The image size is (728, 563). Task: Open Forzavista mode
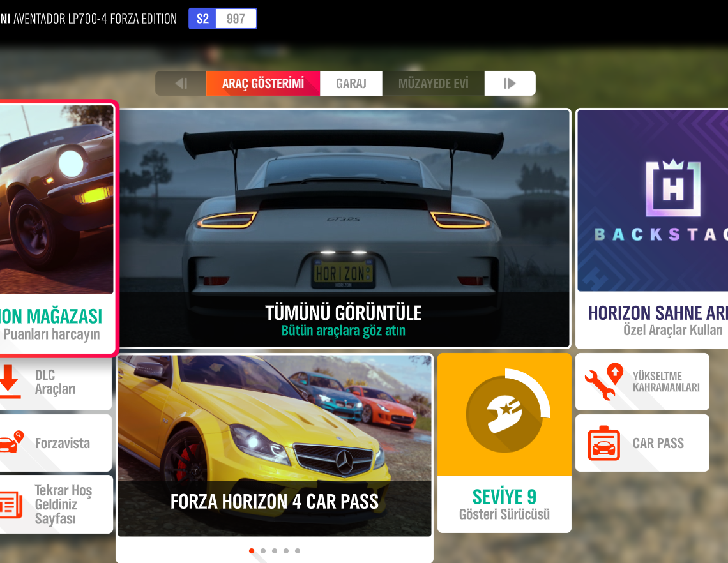[55, 443]
